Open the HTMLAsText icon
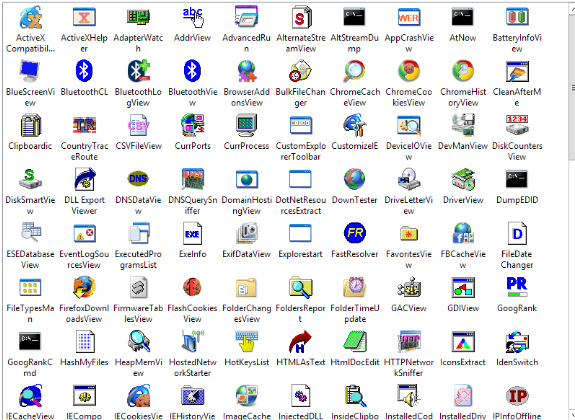This screenshot has width=575, height=420. tap(300, 341)
